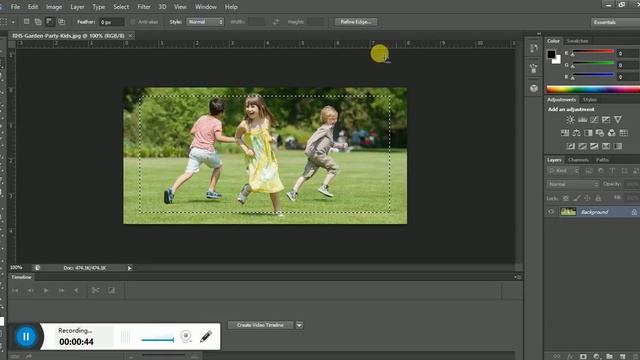Open the Properties panel icon in dock

[x=533, y=69]
